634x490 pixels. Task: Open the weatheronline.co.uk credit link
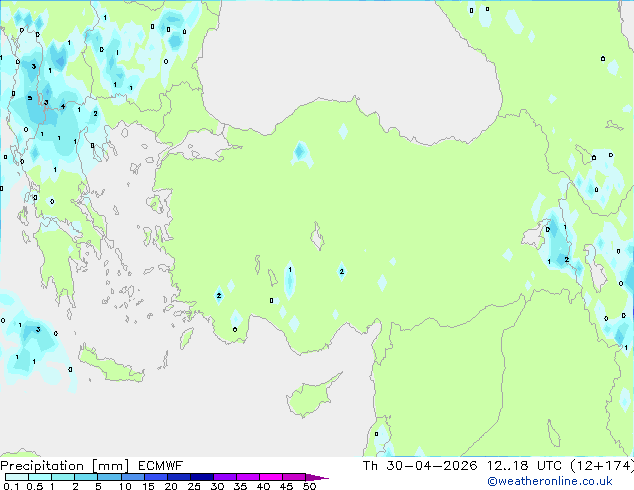click(x=550, y=481)
